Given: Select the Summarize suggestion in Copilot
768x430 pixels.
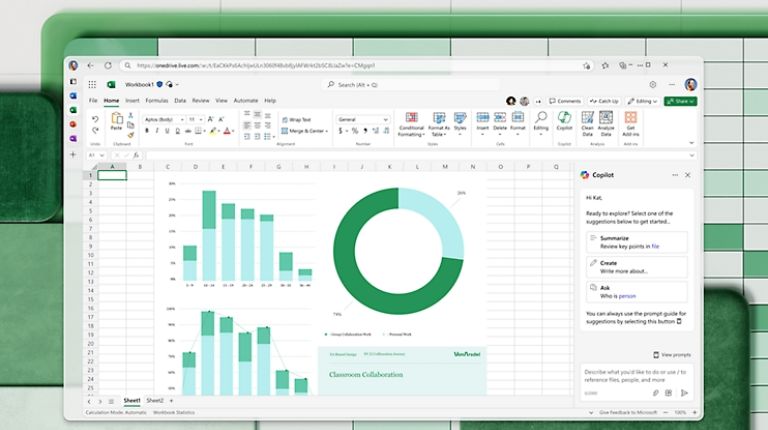Looking at the screenshot, I should 637,242.
